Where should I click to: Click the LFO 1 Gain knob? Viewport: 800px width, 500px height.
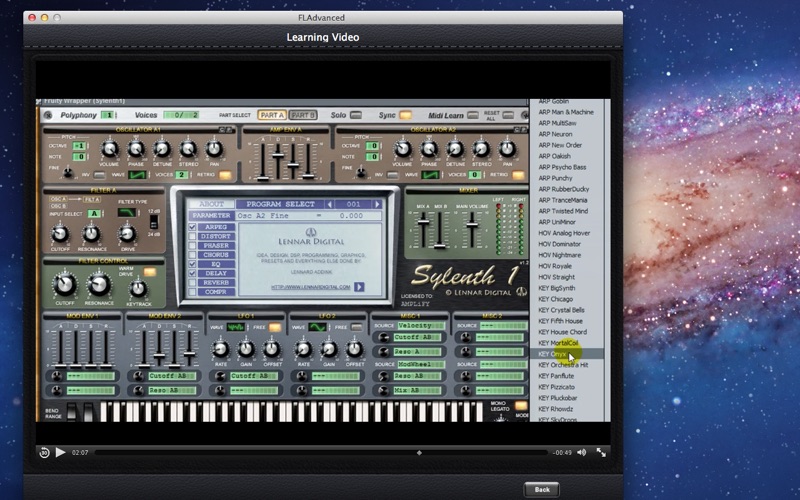(x=246, y=349)
